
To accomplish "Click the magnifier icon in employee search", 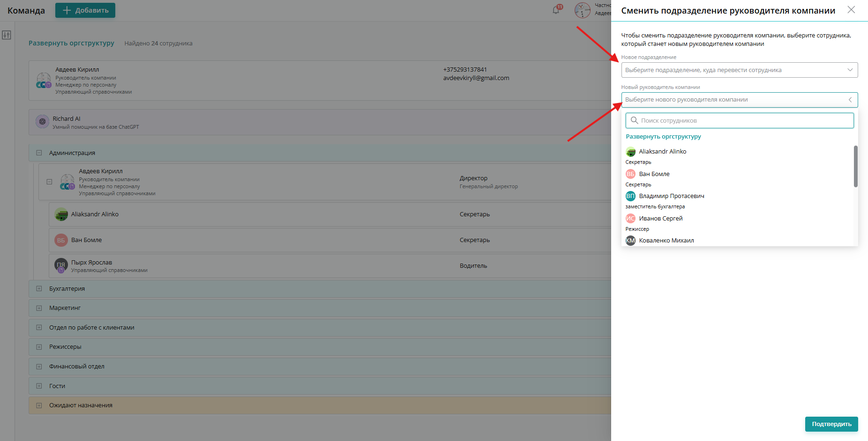I will (634, 120).
